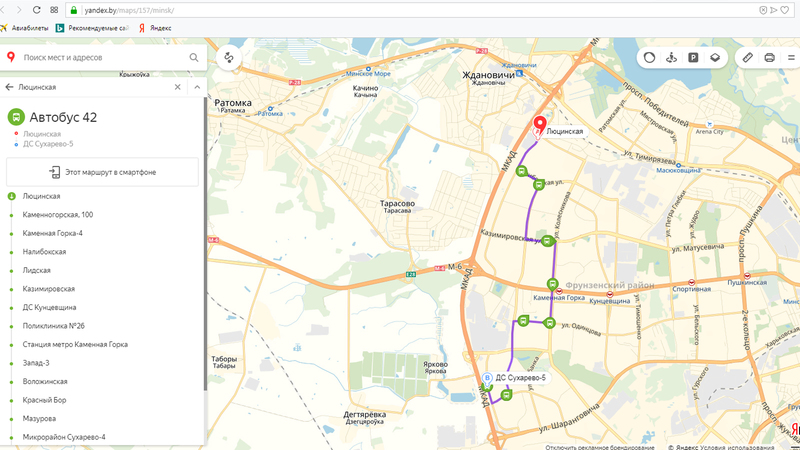This screenshot has width=800, height=450.
Task: Select the ruler measuring tool
Action: (747, 58)
